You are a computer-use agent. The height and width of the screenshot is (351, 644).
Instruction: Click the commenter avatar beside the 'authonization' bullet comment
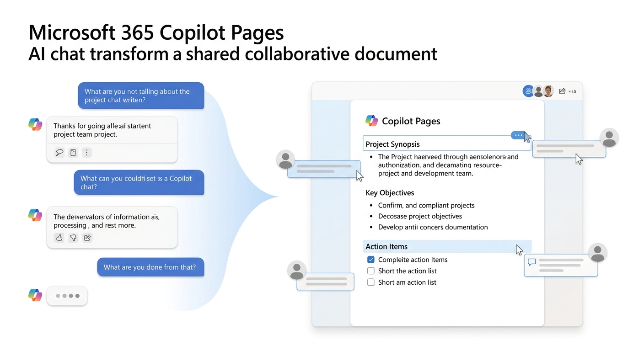(286, 160)
